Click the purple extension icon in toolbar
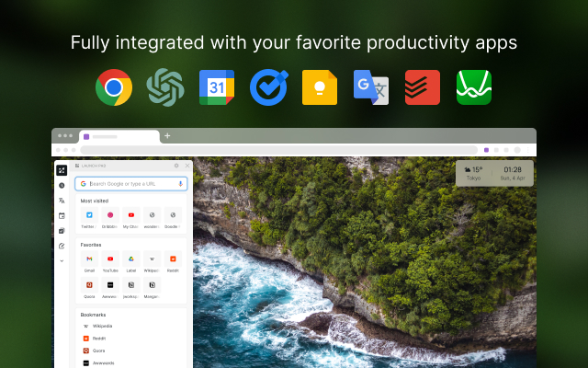 486,150
